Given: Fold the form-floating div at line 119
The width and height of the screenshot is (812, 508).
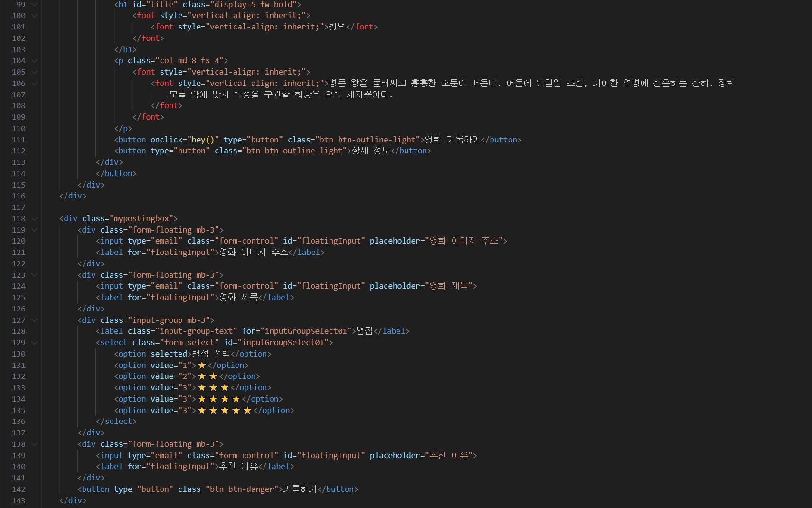Looking at the screenshot, I should [34, 230].
